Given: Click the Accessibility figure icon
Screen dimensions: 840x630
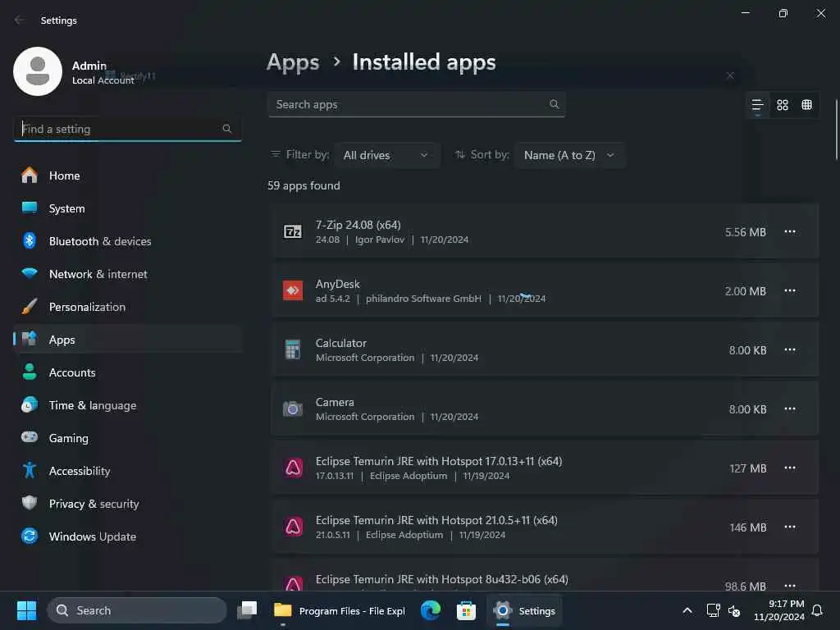Looking at the screenshot, I should 30,470.
